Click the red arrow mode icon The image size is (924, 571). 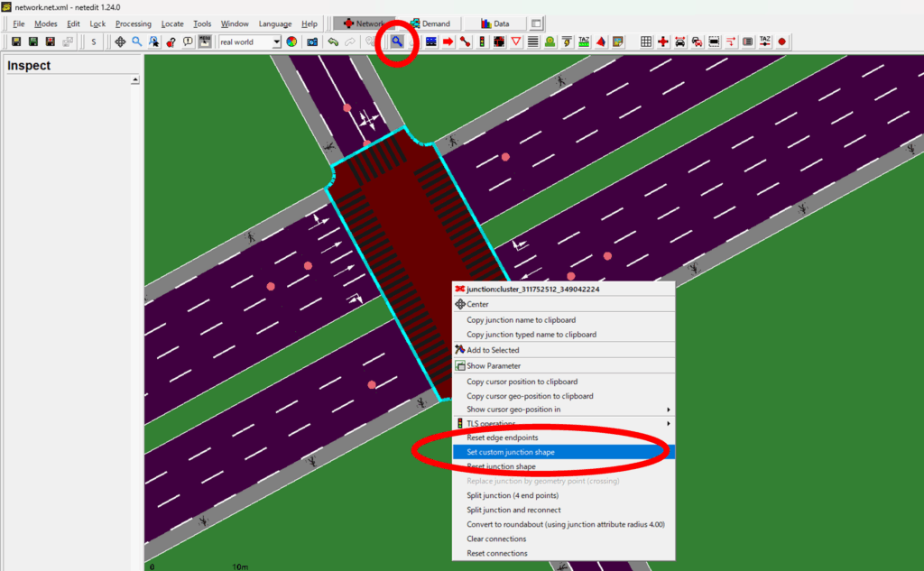click(448, 41)
